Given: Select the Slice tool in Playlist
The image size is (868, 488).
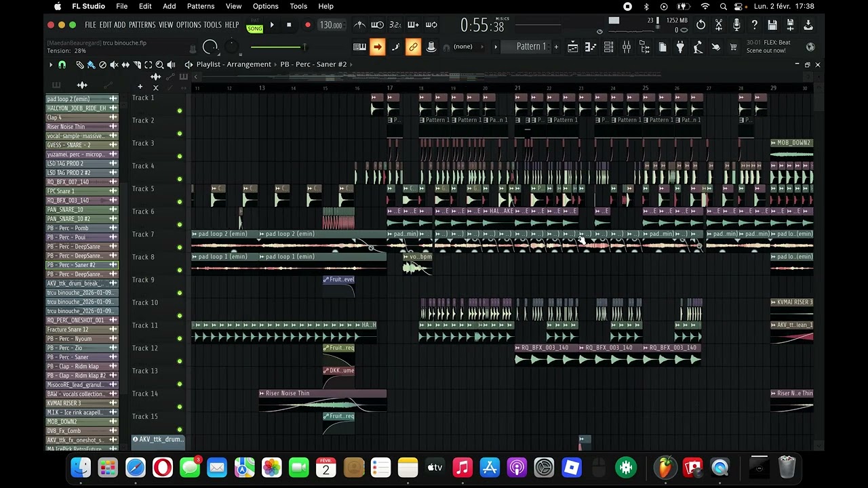Looking at the screenshot, I should [137, 64].
